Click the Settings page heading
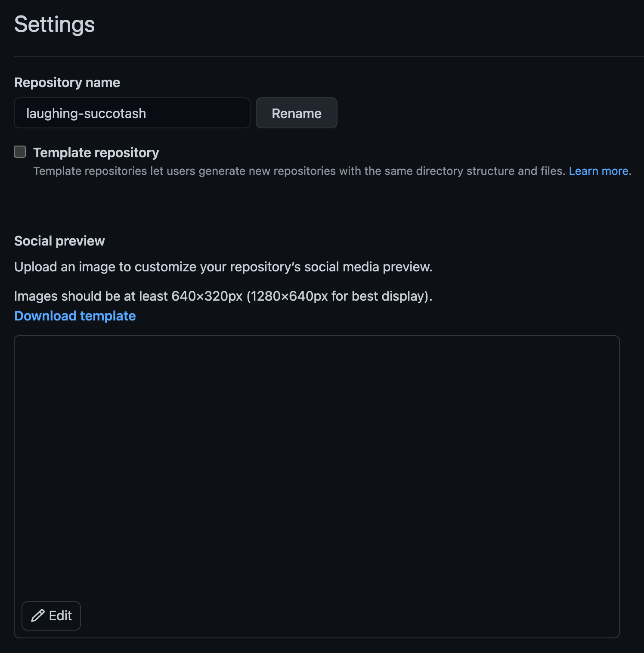Viewport: 644px width, 653px height. (x=54, y=25)
